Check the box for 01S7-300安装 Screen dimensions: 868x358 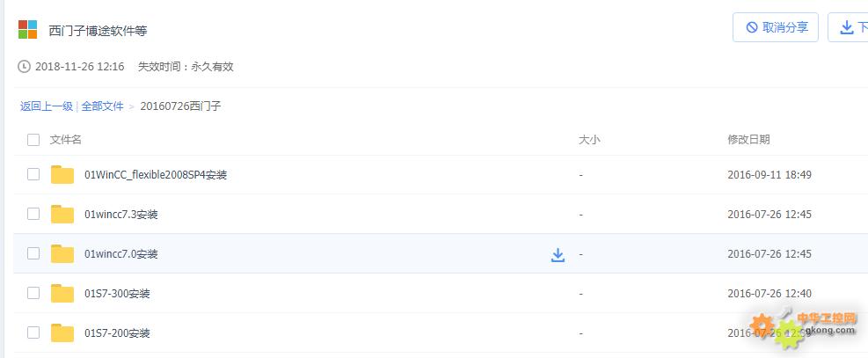[33, 293]
